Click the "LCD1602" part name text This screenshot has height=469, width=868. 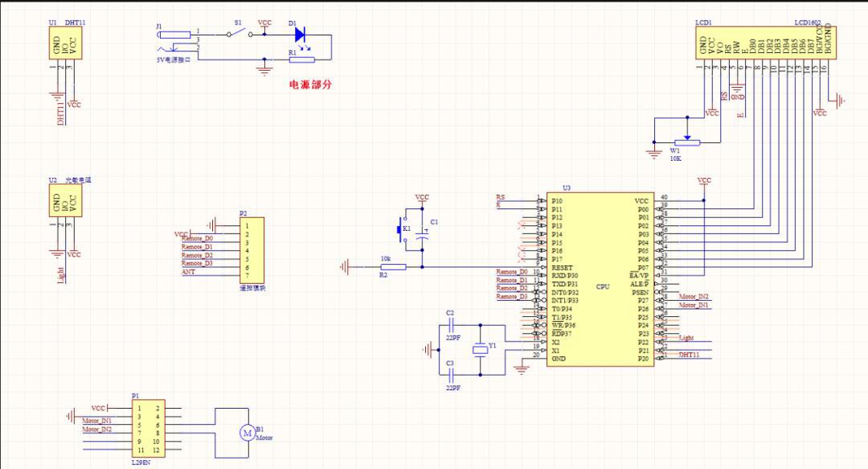[x=808, y=23]
